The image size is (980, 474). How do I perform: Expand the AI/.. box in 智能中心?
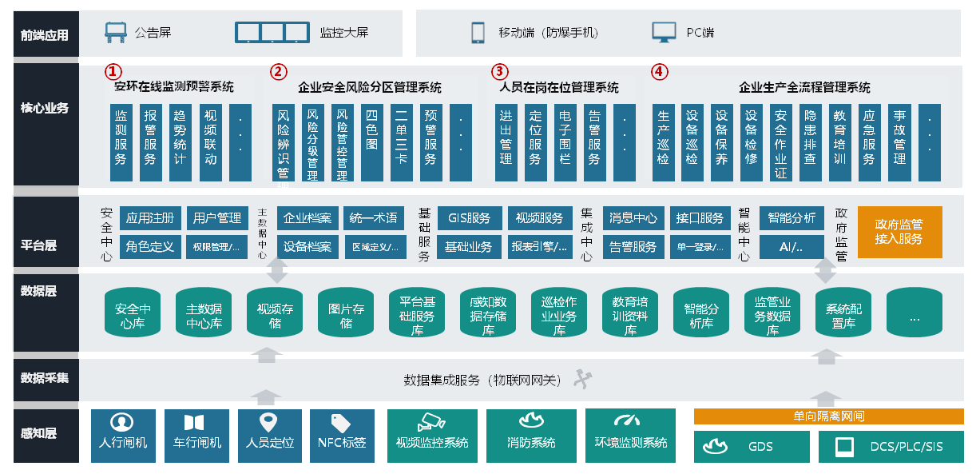click(x=792, y=247)
